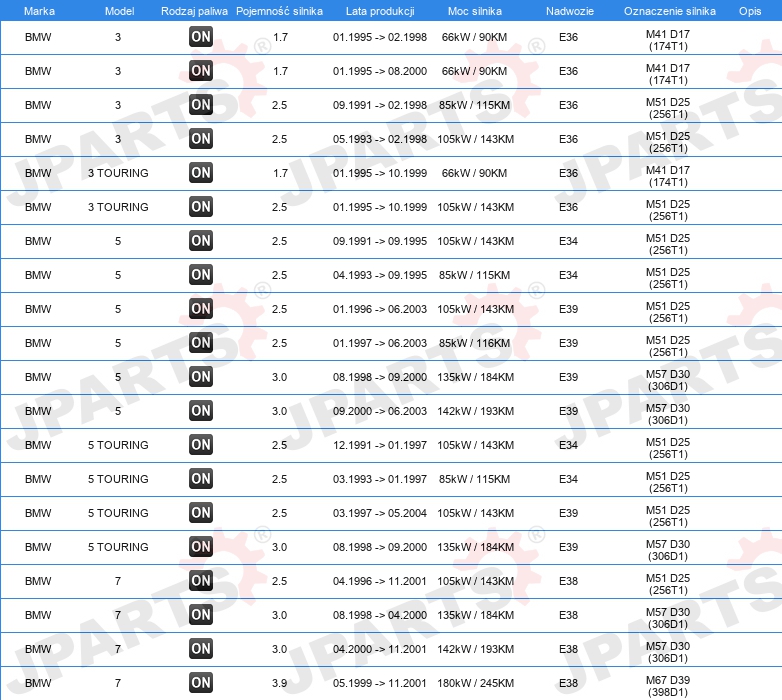Viewport: 782px width, 700px height.
Task: Select the date cell 09.1991 -> 09.1995
Action: coord(380,241)
